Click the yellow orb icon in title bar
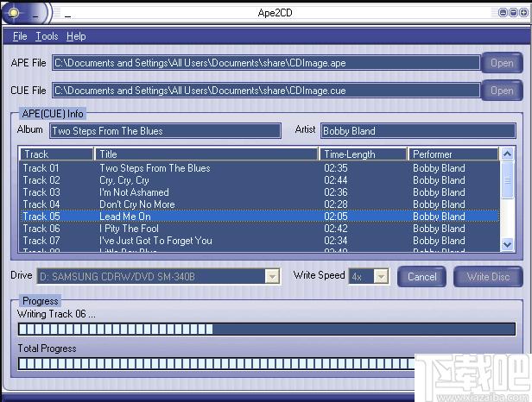532x402 pixels. [x=13, y=13]
